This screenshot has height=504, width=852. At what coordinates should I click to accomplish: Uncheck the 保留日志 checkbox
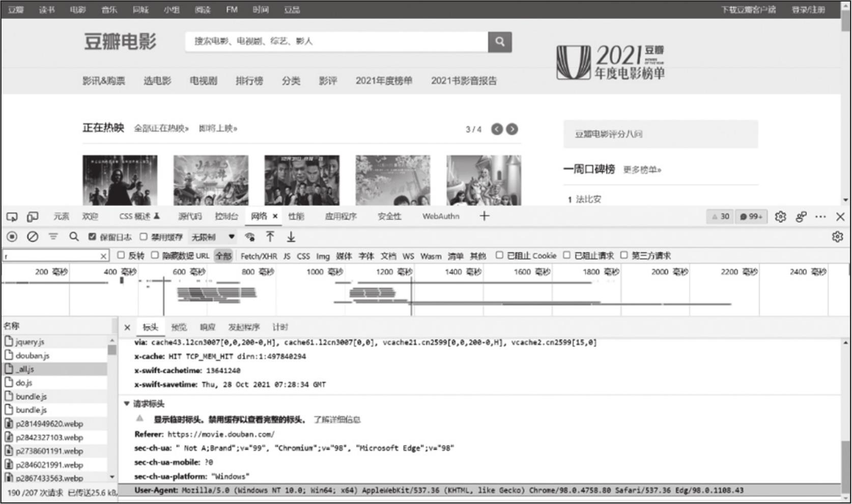pyautogui.click(x=92, y=236)
